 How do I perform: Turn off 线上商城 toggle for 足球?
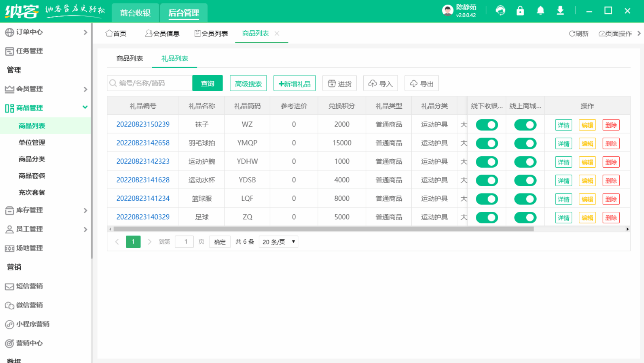click(x=525, y=217)
